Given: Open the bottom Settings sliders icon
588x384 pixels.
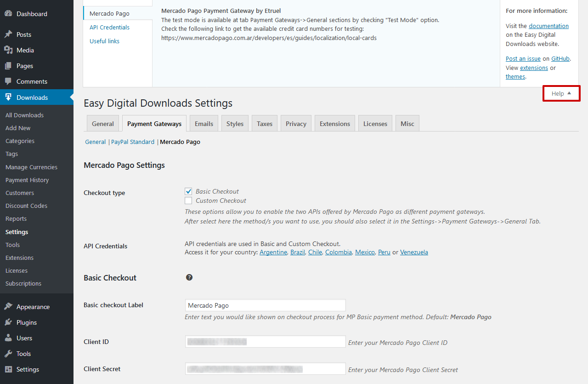Looking at the screenshot, I should pos(8,369).
